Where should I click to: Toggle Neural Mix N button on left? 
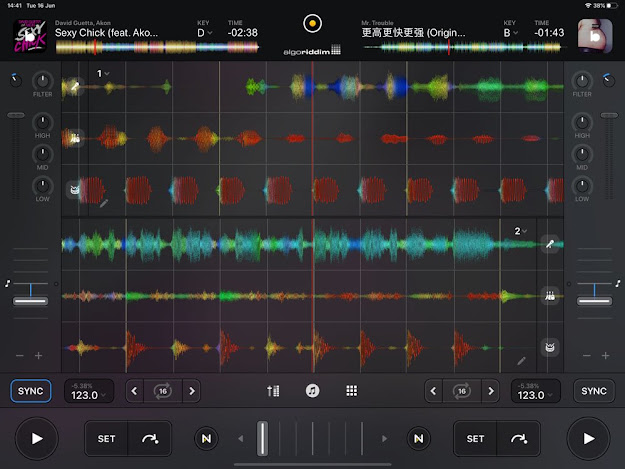click(x=206, y=438)
